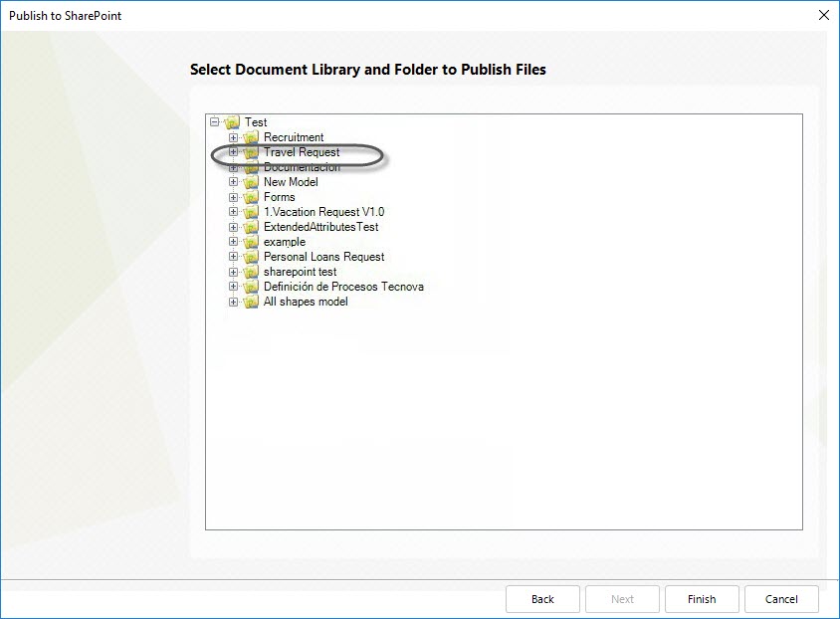The height and width of the screenshot is (619, 840).
Task: Expand the example folder node
Action: click(233, 242)
